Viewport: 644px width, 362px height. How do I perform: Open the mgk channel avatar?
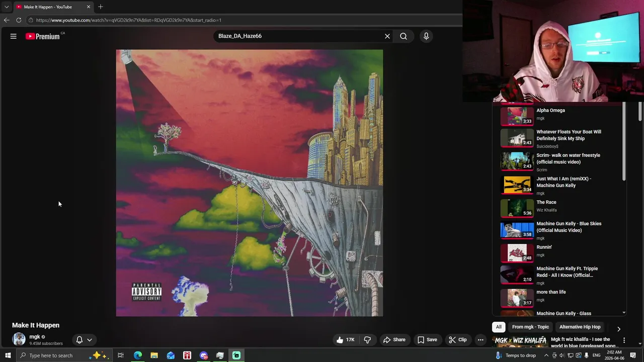point(19,339)
